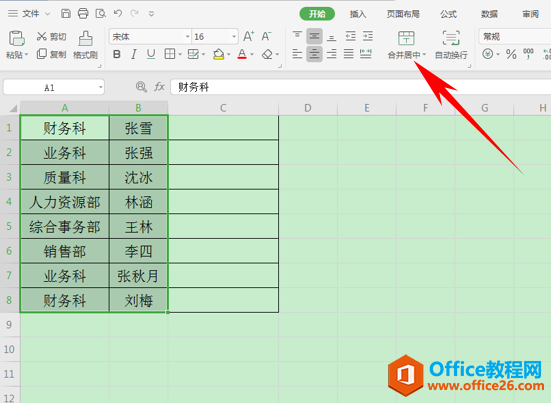Click the 自动换行 wrap text button
This screenshot has width=551, height=403.
pos(451,45)
